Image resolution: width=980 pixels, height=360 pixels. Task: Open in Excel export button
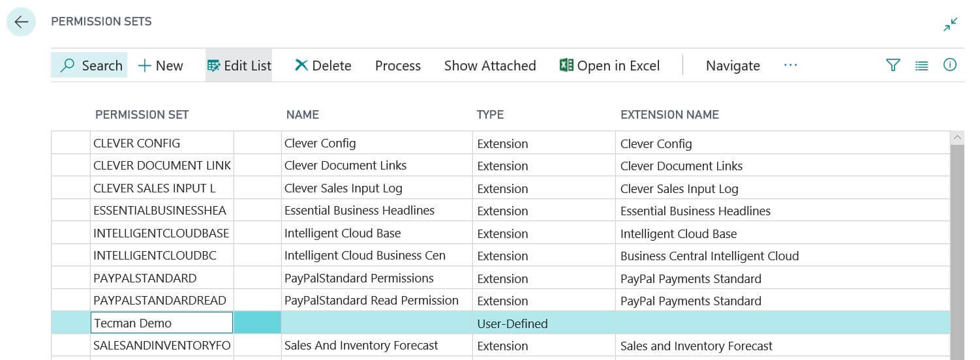click(x=609, y=65)
